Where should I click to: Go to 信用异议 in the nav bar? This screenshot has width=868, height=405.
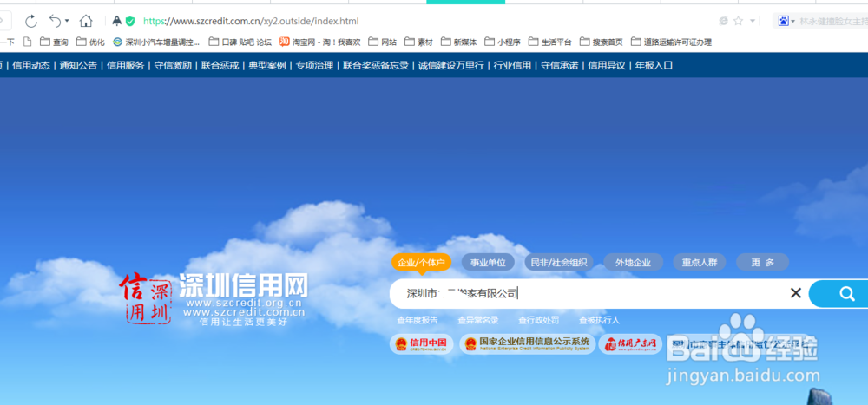click(x=607, y=65)
